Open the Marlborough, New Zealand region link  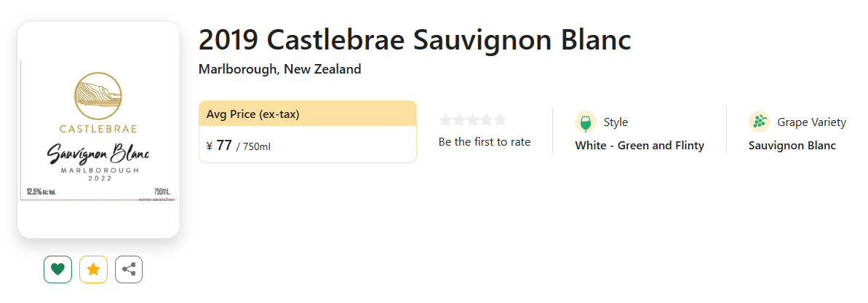tap(279, 70)
